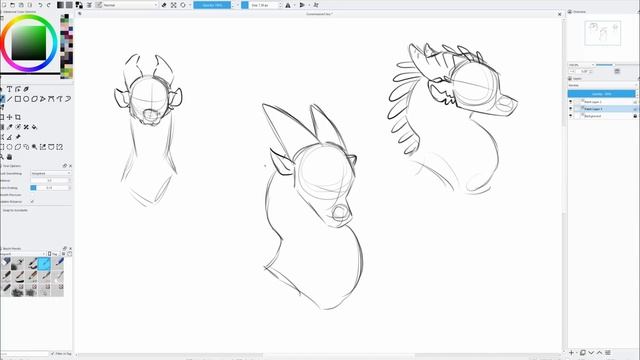Select the Crop tool

coord(18,117)
